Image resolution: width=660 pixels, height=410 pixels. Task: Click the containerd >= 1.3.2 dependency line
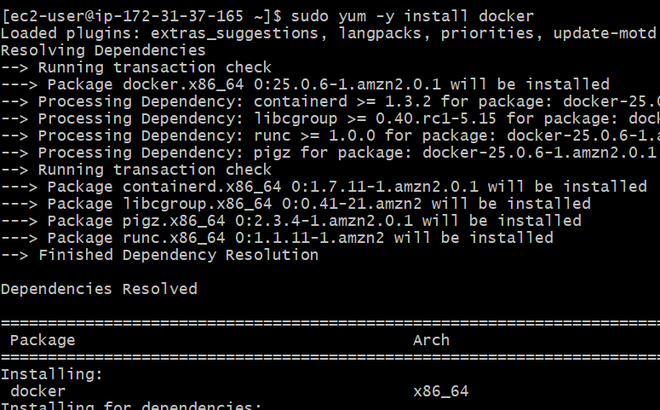(x=330, y=101)
